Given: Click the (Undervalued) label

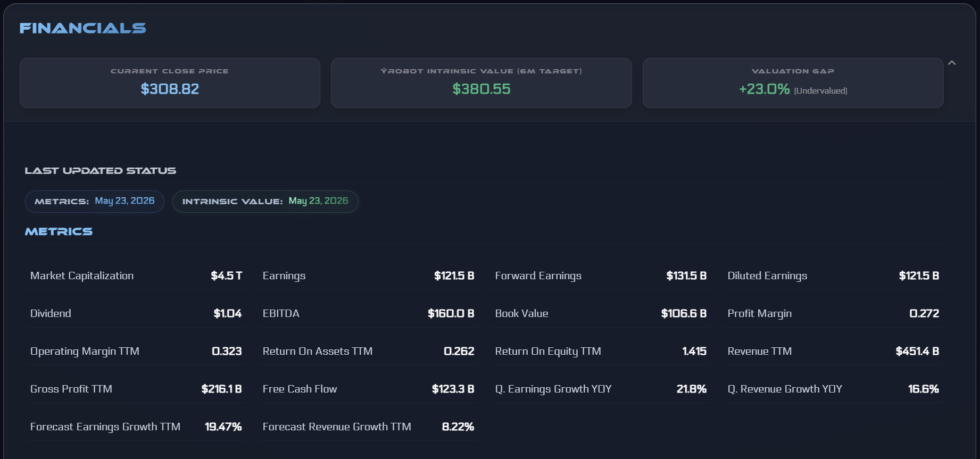Looking at the screenshot, I should (820, 91).
